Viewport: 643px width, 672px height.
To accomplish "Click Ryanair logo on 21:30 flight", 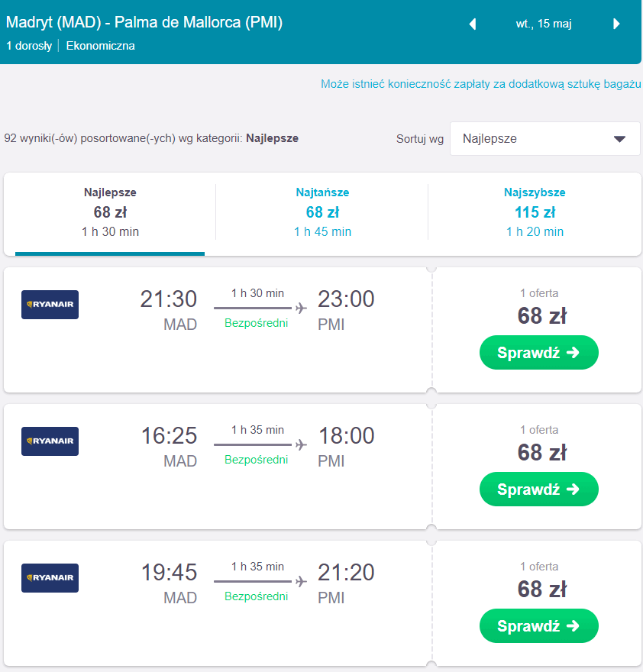I will pyautogui.click(x=50, y=305).
